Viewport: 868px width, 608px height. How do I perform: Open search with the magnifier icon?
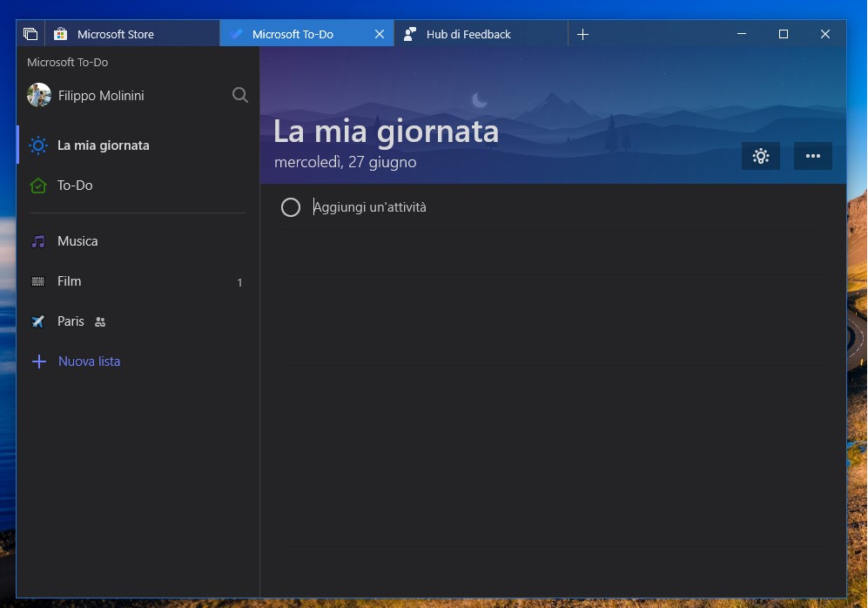coord(239,95)
